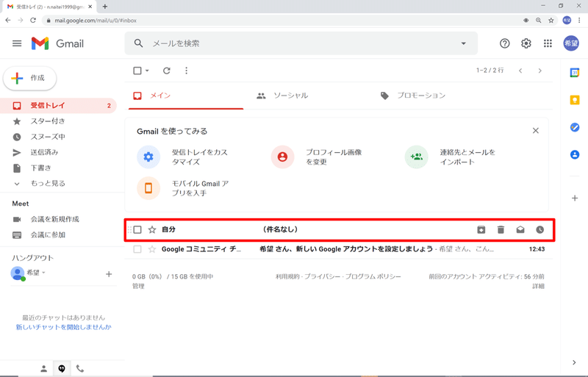This screenshot has width=588, height=377.
Task: Collapse the side panel chevron
Action: pos(575,362)
